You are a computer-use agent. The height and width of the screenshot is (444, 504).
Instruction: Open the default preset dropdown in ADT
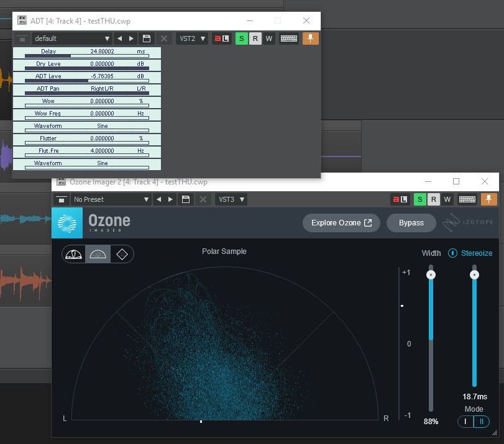pyautogui.click(x=72, y=39)
